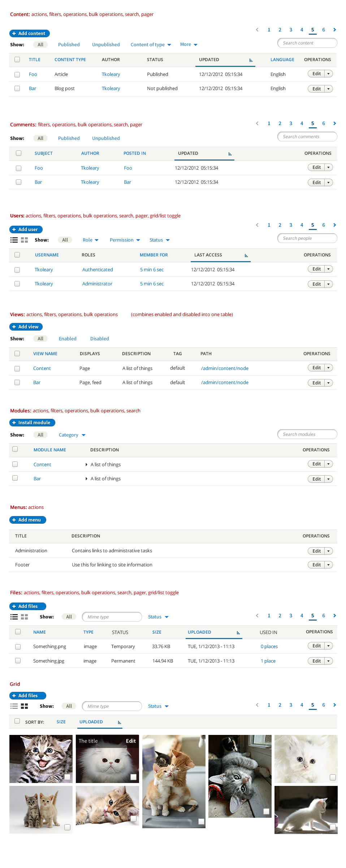This screenshot has width=346, height=868.
Task: Go to previous page in Content pager
Action: 257,30
